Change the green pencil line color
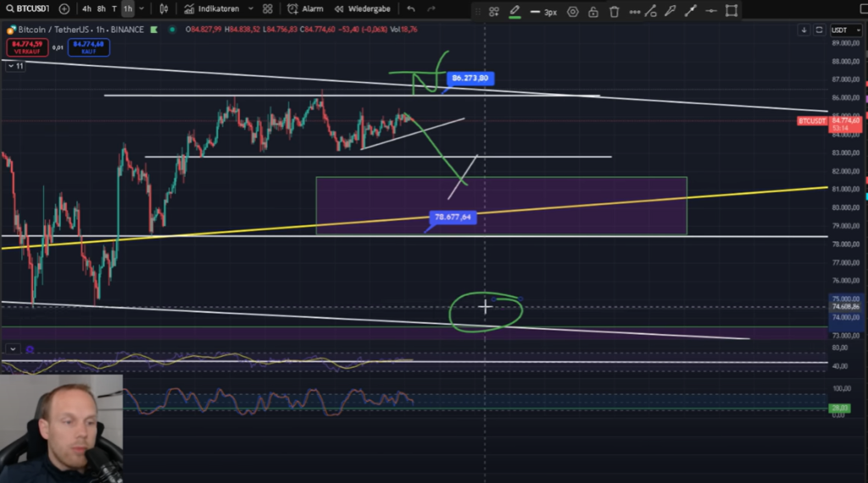Viewport: 868px width, 483px height. [515, 11]
